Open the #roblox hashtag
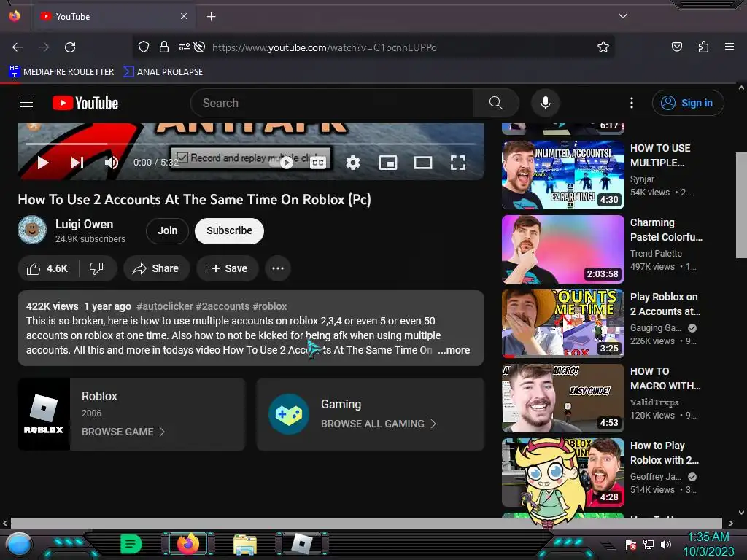This screenshot has width=747, height=560. [x=270, y=306]
